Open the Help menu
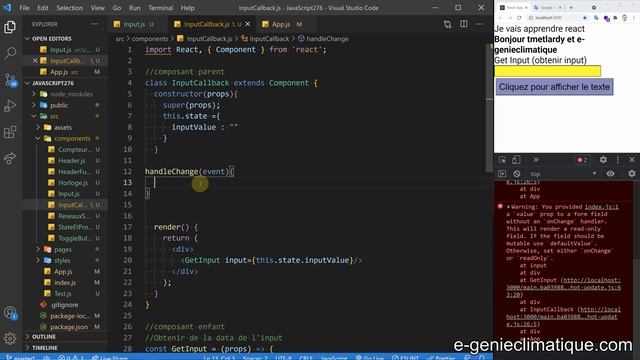640x360 pixels. (x=187, y=8)
